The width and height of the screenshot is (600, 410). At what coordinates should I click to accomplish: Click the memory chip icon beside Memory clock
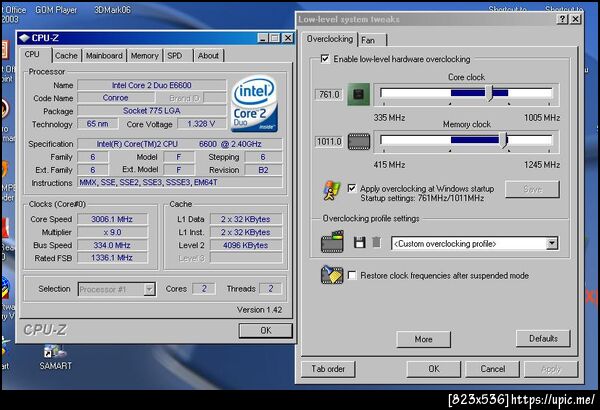(359, 142)
